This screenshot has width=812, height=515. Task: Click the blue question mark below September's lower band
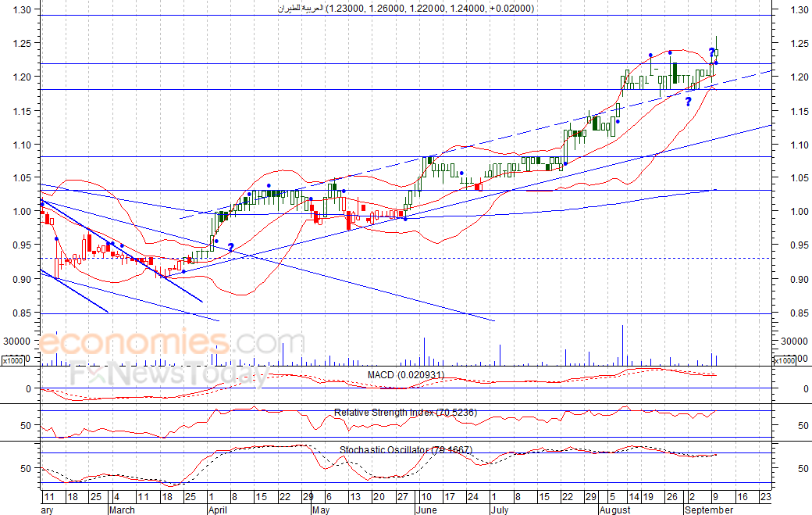[688, 102]
